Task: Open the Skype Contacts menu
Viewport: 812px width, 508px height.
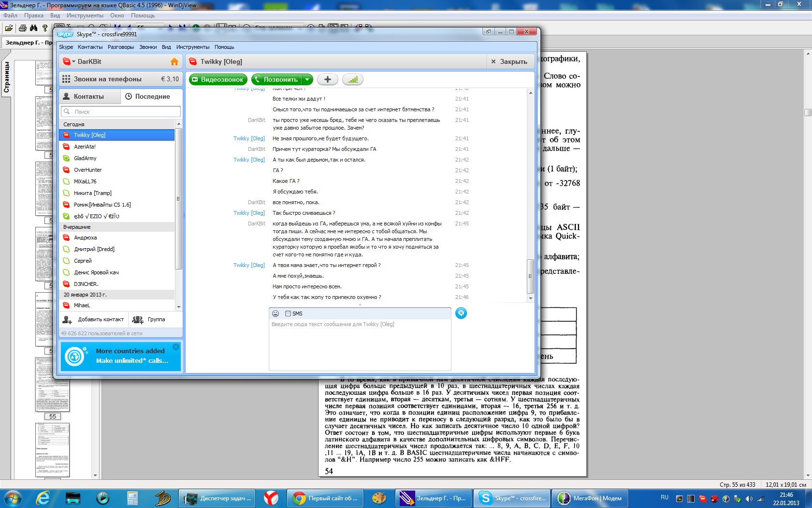Action: (x=90, y=47)
